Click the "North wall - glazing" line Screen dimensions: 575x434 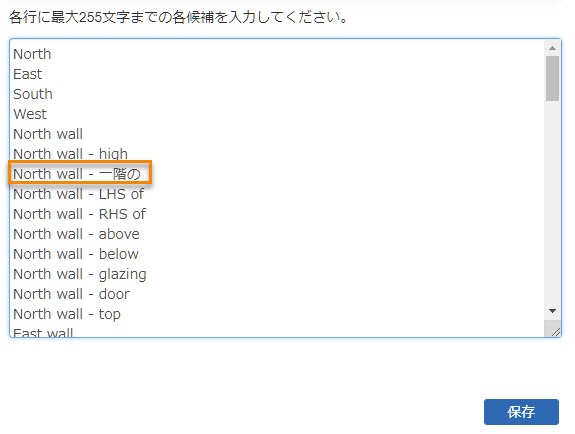pyautogui.click(x=80, y=274)
